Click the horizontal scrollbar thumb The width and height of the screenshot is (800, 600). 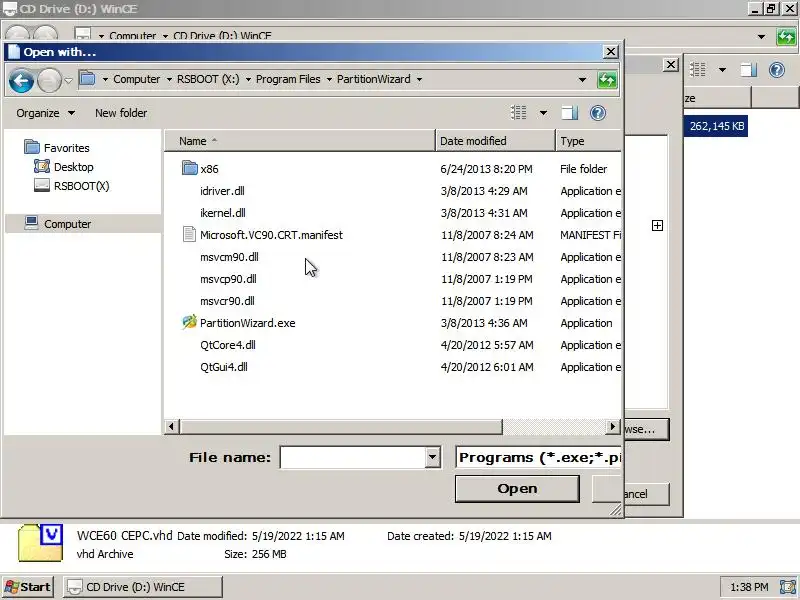click(341, 426)
